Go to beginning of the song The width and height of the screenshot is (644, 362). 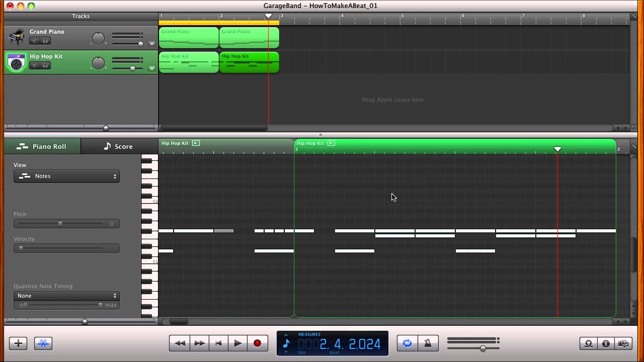pyautogui.click(x=218, y=343)
